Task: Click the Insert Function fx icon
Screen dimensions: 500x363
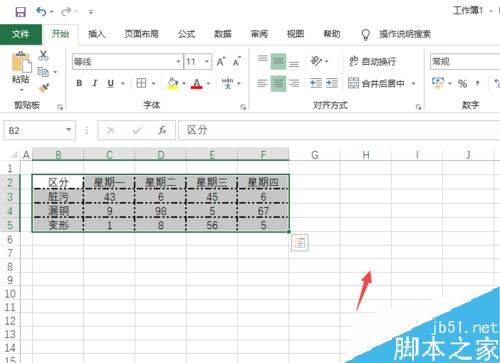Action: [162, 130]
